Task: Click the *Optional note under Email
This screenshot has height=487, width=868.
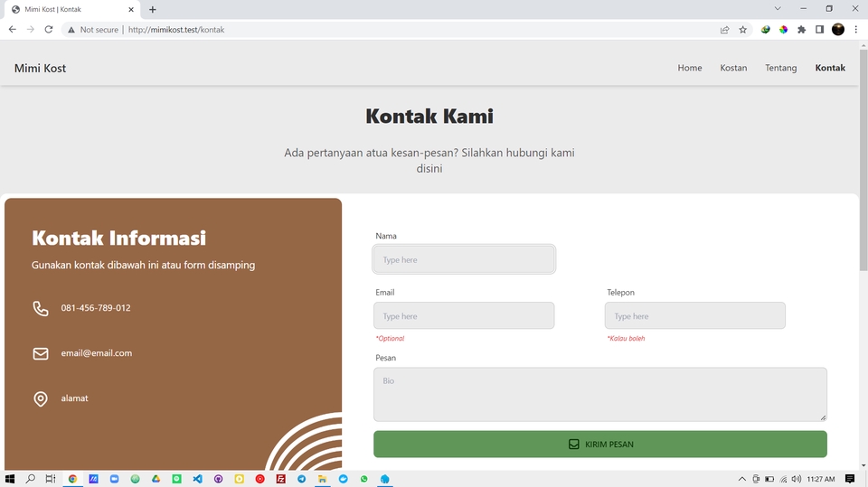Action: [x=390, y=338]
